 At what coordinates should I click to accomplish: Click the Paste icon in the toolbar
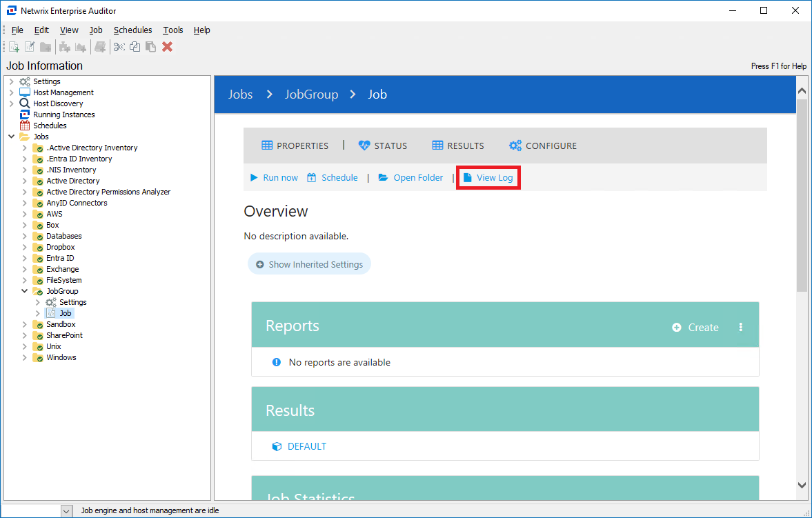coord(150,46)
